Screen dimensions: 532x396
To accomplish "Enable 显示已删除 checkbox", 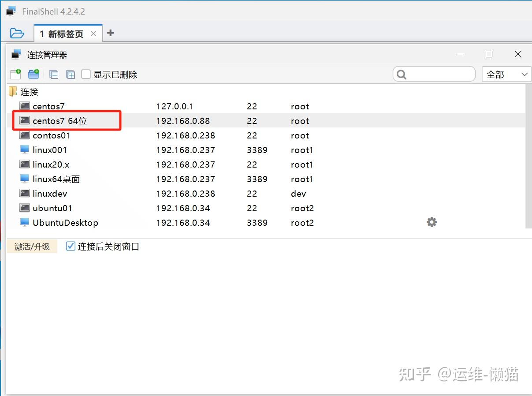I will (x=86, y=74).
